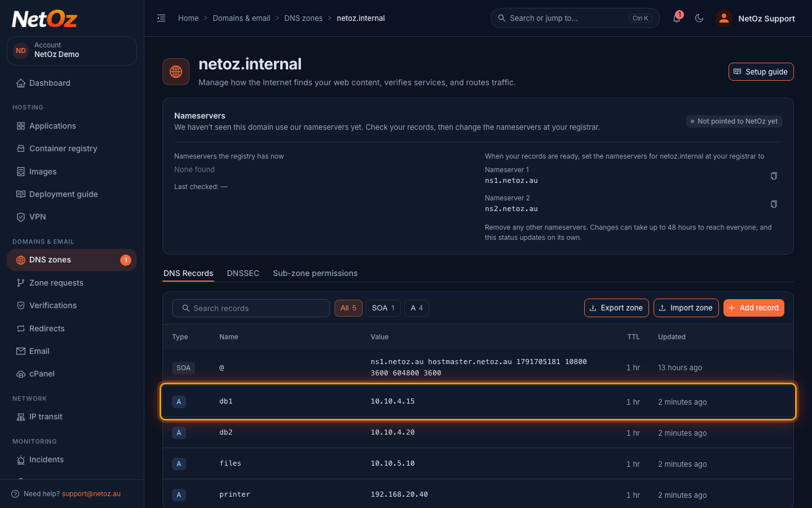Switch to the DNSSEC tab

(243, 273)
